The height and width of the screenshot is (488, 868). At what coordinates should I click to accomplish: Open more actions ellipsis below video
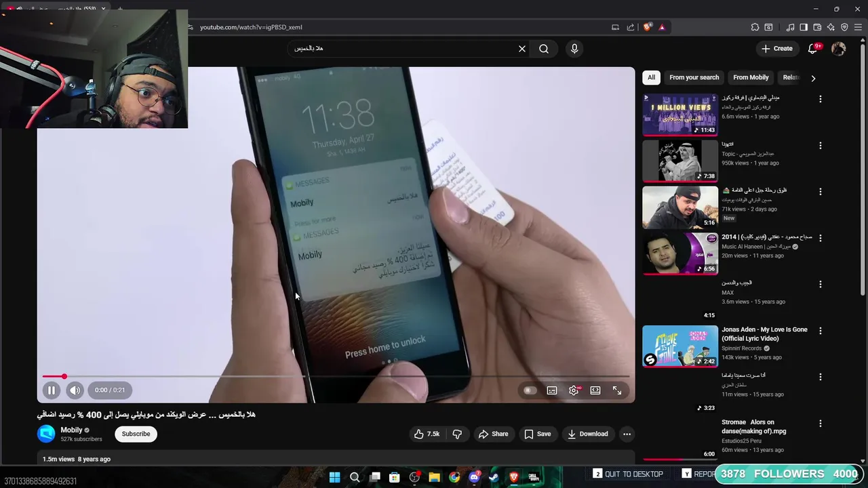pyautogui.click(x=627, y=434)
